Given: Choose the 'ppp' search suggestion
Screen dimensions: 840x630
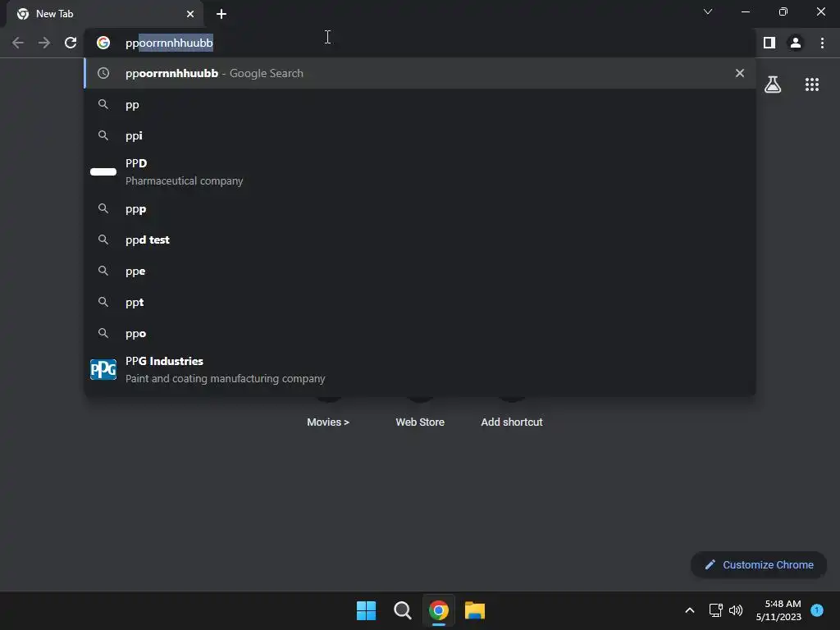Looking at the screenshot, I should pos(420,209).
